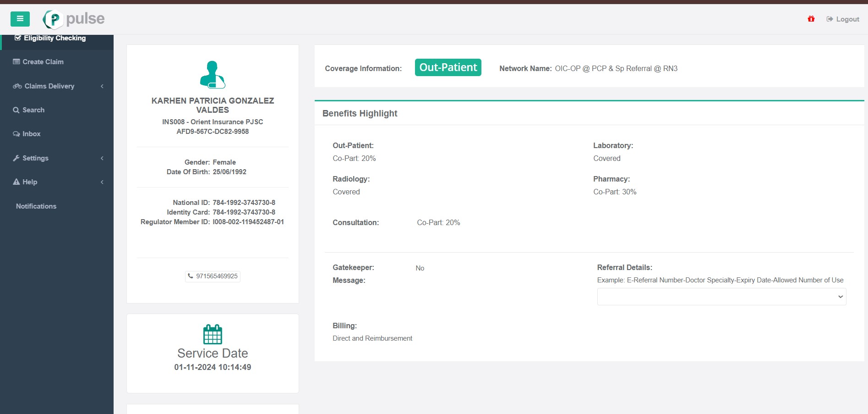This screenshot has height=414, width=868.
Task: Click the phone number 971565469925 button
Action: [213, 276]
